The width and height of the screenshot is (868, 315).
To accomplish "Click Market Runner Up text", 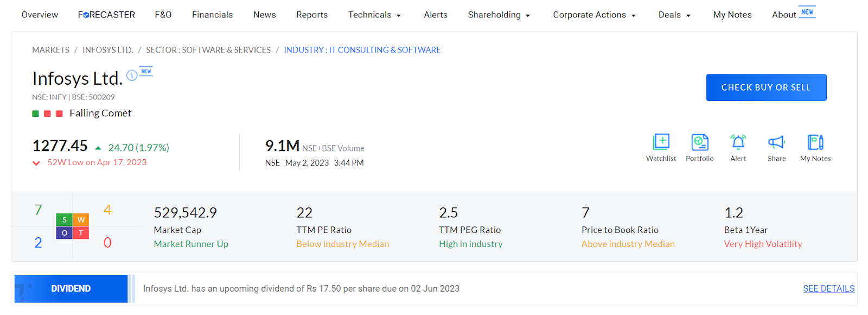I will coord(191,244).
